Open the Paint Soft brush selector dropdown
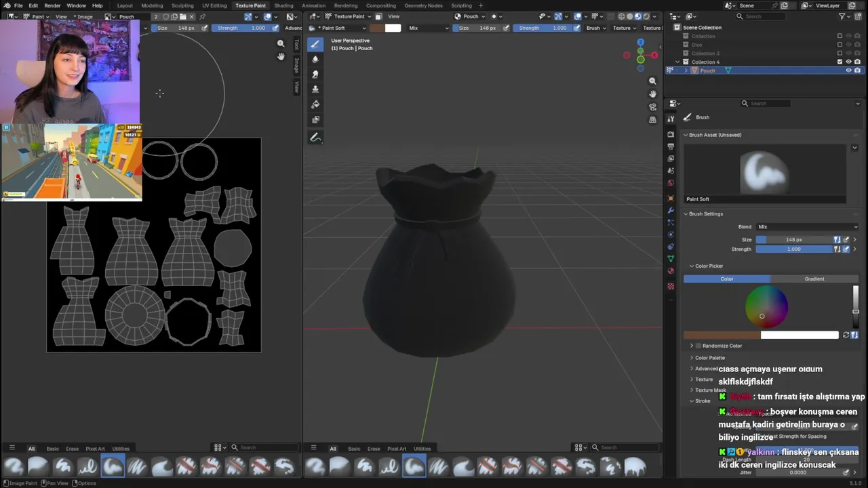Viewport: 868px width, 488px height. (x=337, y=28)
